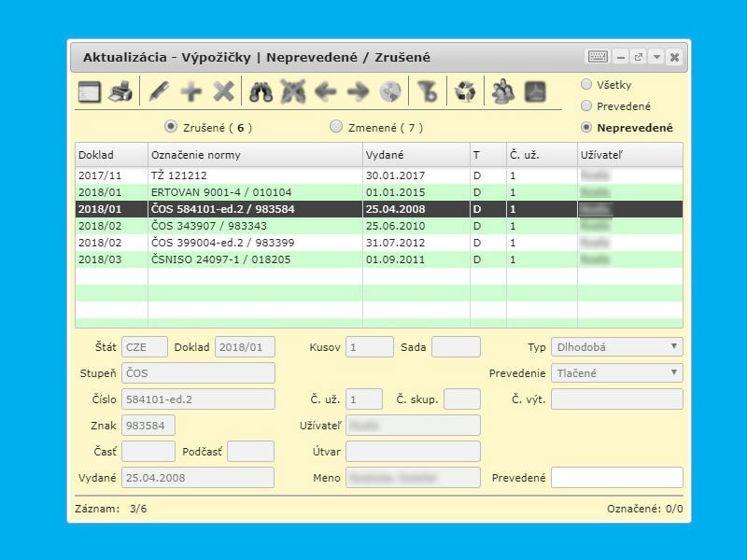The height and width of the screenshot is (560, 747).
Task: Select row ERTOVAN 9001-4 / 010104
Action: pos(379,192)
